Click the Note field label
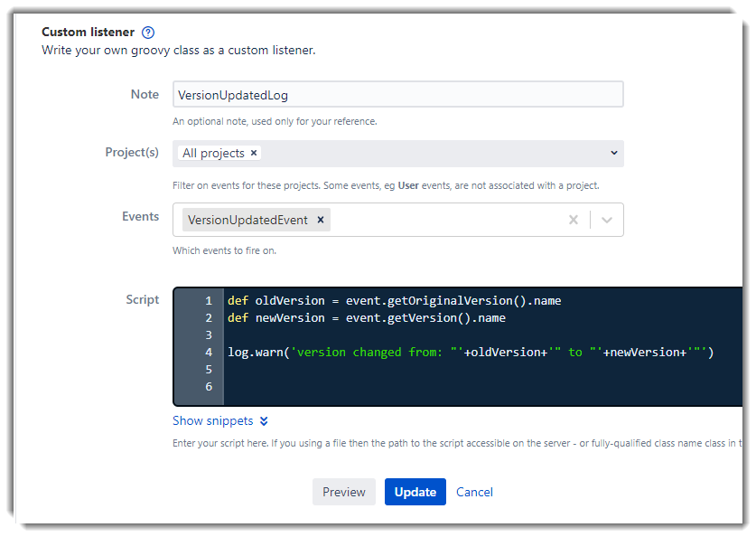This screenshot has width=756, height=537. pyautogui.click(x=145, y=94)
